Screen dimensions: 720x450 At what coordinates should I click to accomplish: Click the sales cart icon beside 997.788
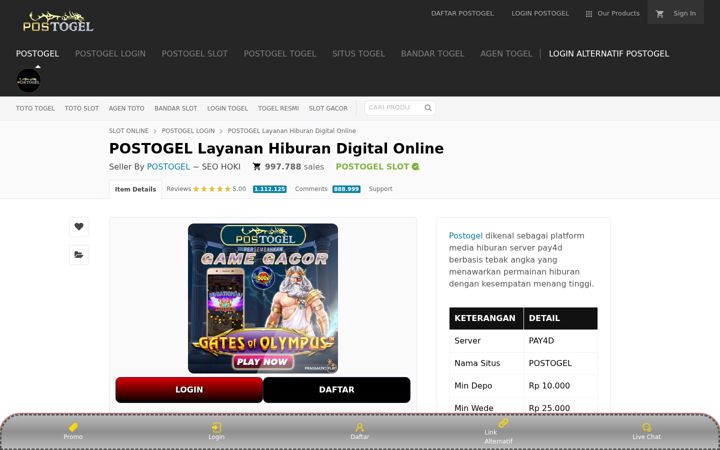coord(257,167)
